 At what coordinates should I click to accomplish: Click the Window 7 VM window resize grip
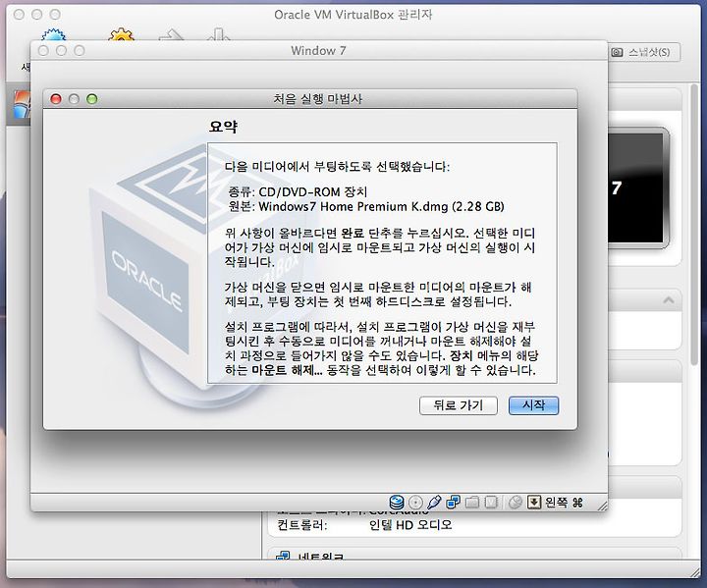(602, 506)
